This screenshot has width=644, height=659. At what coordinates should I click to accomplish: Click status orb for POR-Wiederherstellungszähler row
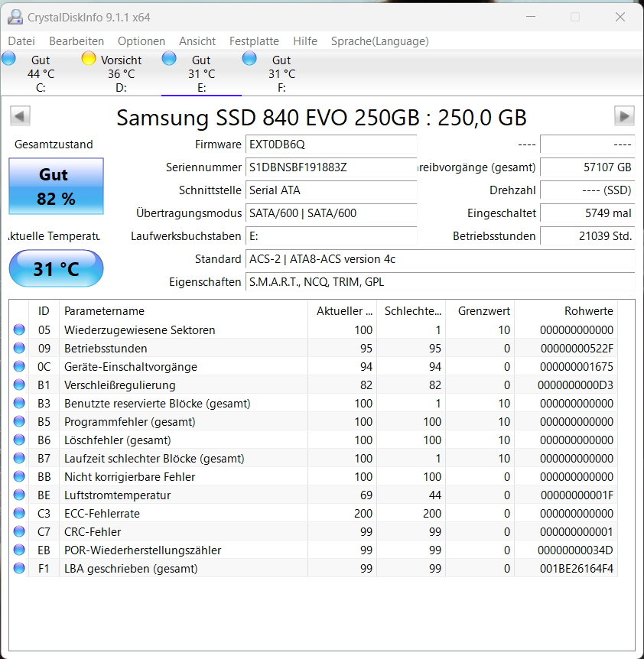coord(19,550)
